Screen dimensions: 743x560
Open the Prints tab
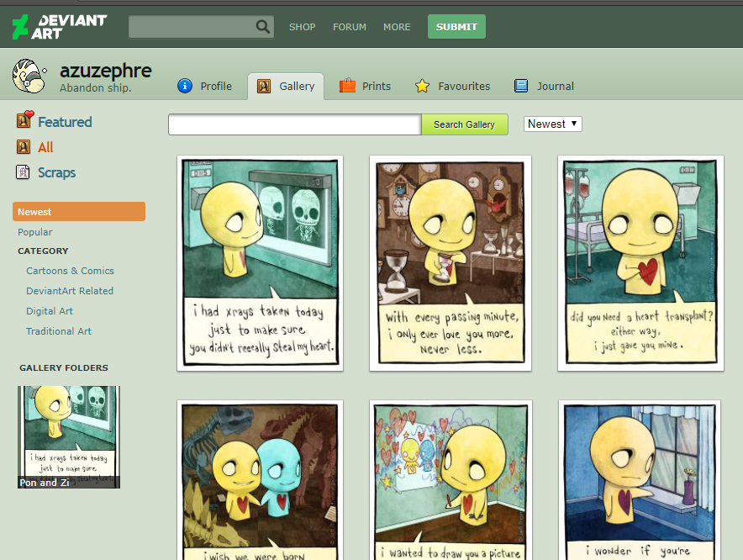[365, 87]
